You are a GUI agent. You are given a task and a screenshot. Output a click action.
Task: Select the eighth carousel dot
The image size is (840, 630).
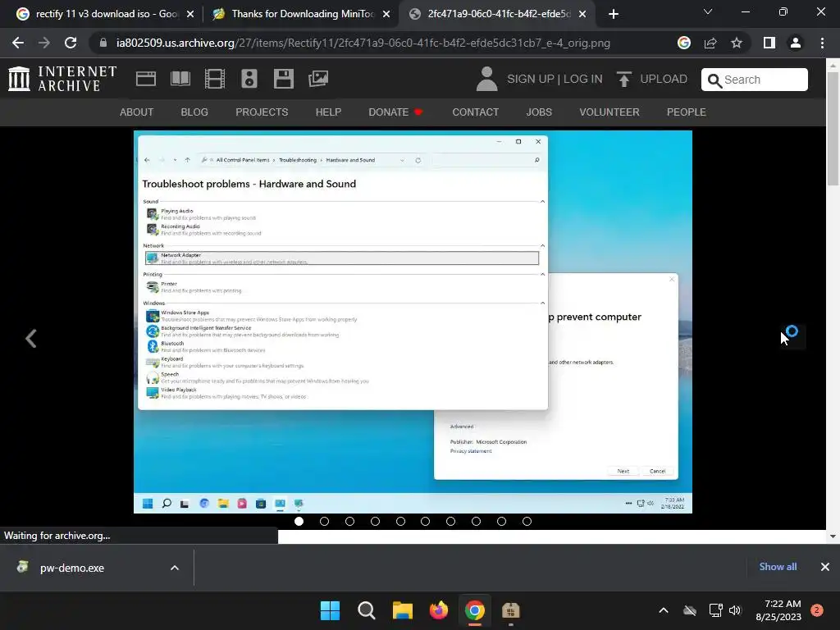[476, 521]
